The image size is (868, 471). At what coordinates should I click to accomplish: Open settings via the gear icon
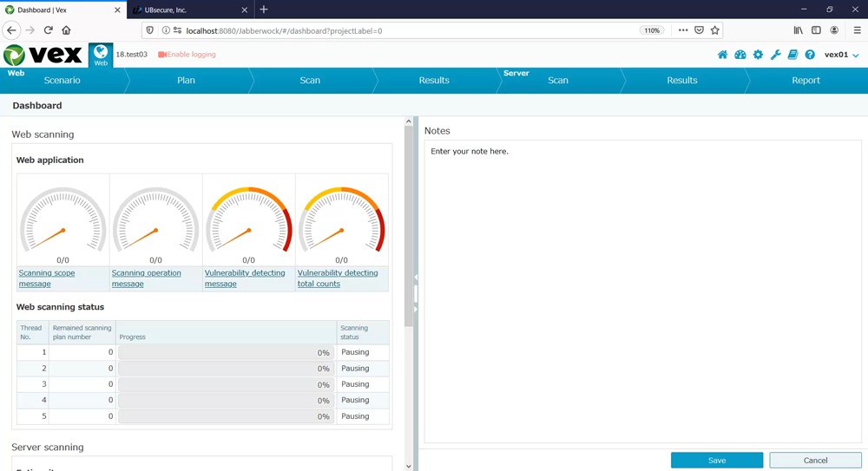click(758, 55)
